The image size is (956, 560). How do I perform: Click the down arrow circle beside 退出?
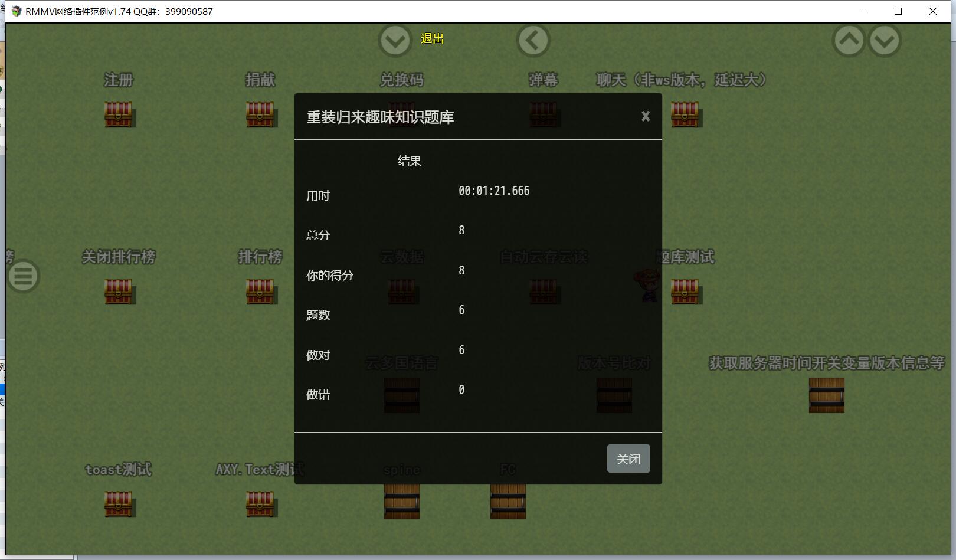point(395,41)
